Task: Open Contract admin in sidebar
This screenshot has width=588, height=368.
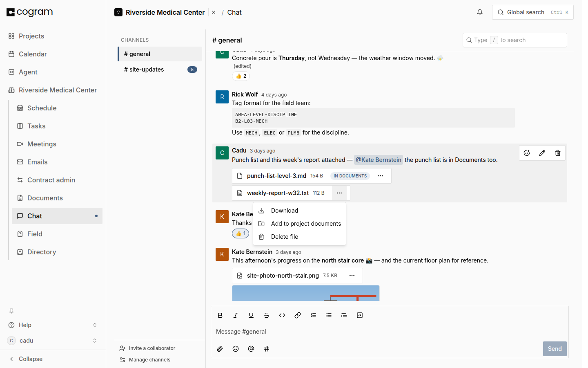Action: [57, 180]
